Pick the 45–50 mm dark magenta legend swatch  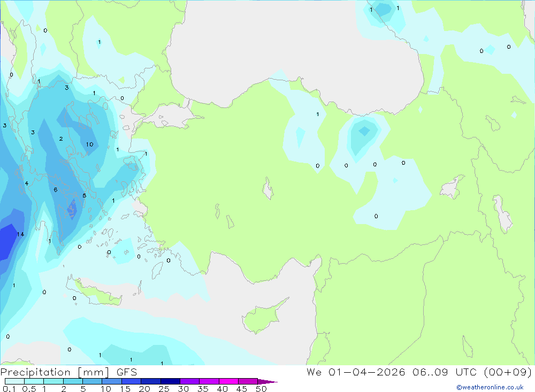pos(248,381)
